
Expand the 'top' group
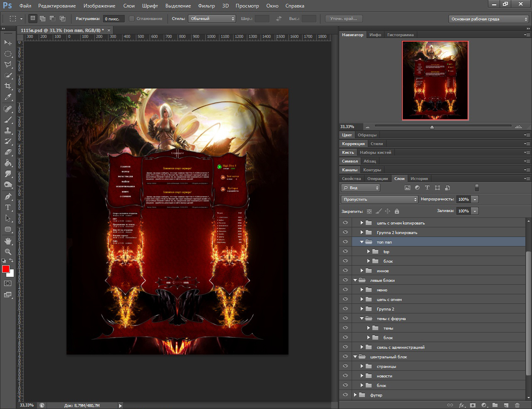point(369,251)
